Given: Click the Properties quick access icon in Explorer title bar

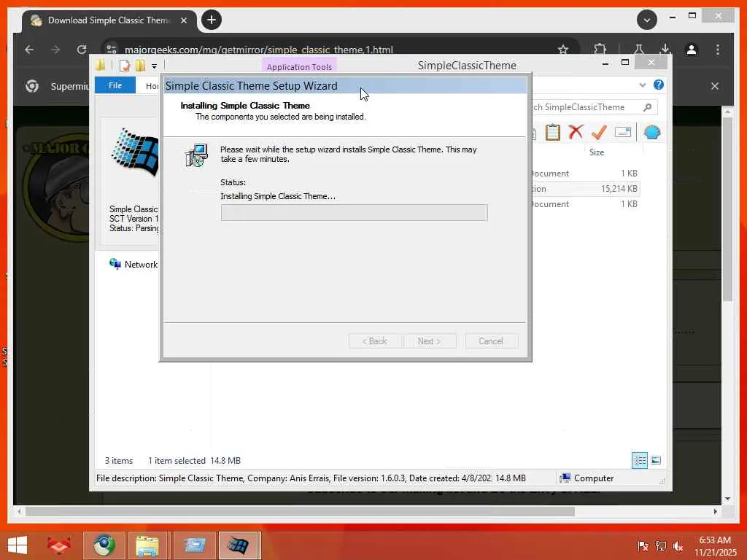Looking at the screenshot, I should (124, 66).
